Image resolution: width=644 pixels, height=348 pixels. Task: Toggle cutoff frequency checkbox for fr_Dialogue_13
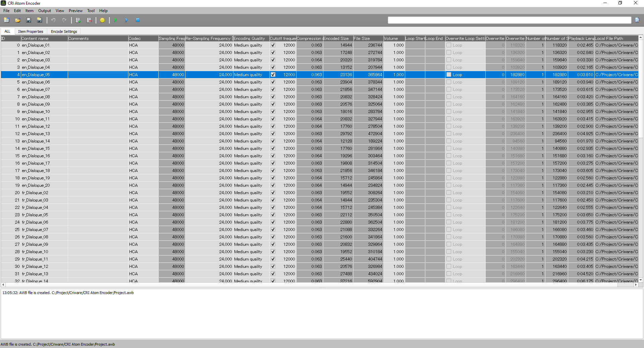pos(273,274)
